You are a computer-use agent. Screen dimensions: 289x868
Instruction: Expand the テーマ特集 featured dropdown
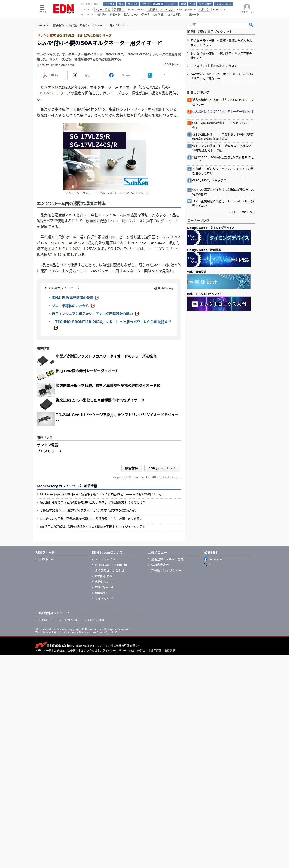tap(103, 9)
